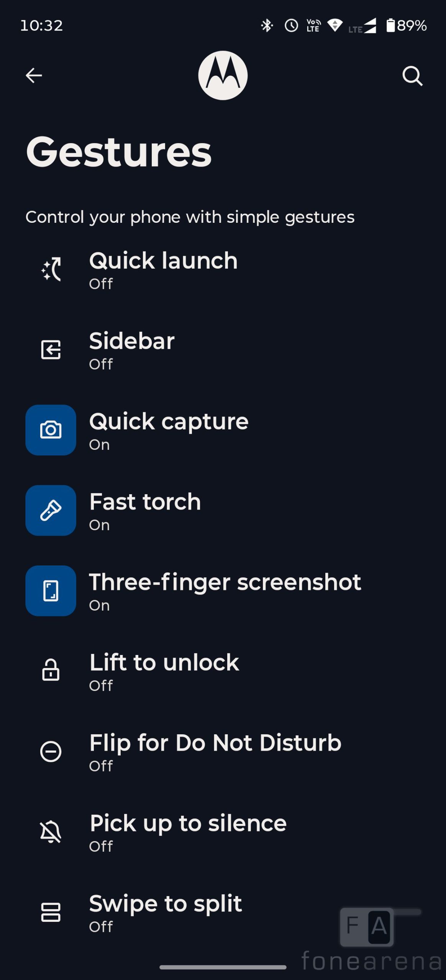Screen dimensions: 446x980
Task: Tap the Bluetooth status bar icon
Action: coord(267,26)
